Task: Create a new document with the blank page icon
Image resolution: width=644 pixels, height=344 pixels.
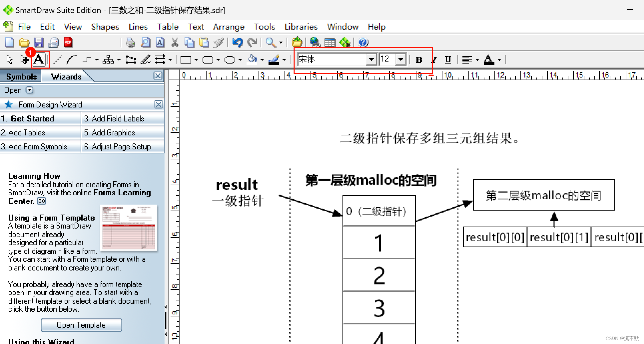Action: coord(10,43)
